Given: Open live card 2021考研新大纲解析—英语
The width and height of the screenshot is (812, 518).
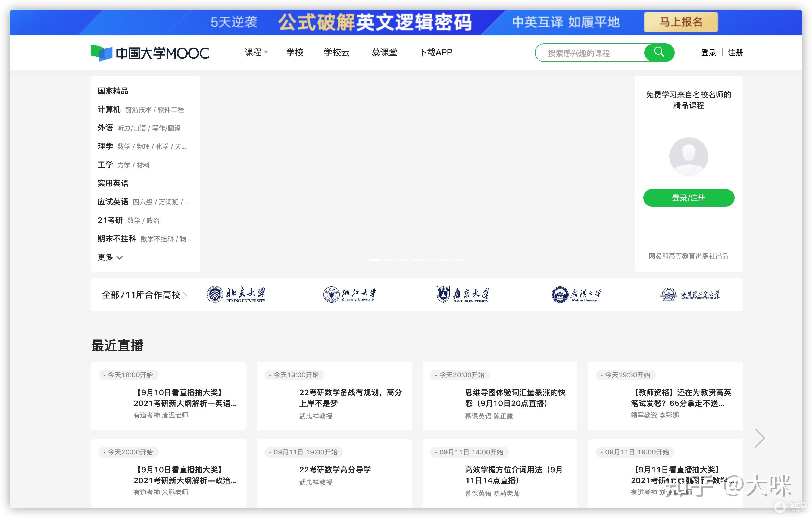Looking at the screenshot, I should [168, 396].
